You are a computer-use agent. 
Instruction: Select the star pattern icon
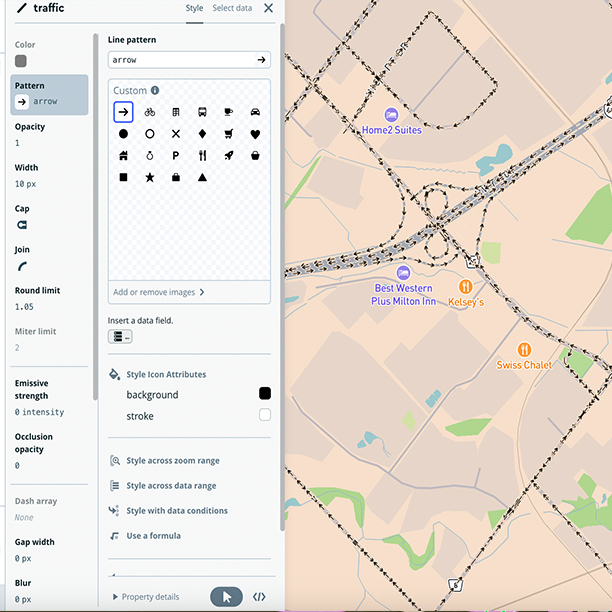click(x=149, y=178)
